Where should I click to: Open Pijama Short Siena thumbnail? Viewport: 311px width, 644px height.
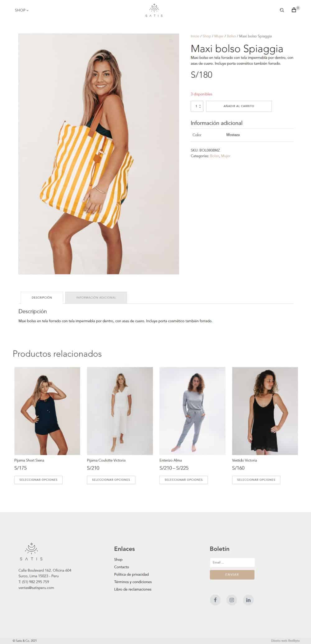[x=47, y=411]
